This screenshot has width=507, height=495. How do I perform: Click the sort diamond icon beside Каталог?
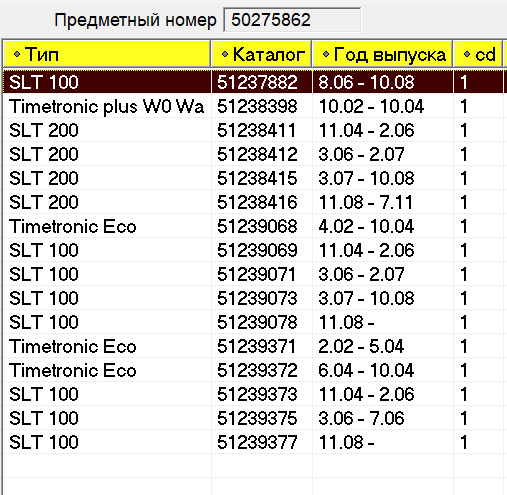[225, 54]
